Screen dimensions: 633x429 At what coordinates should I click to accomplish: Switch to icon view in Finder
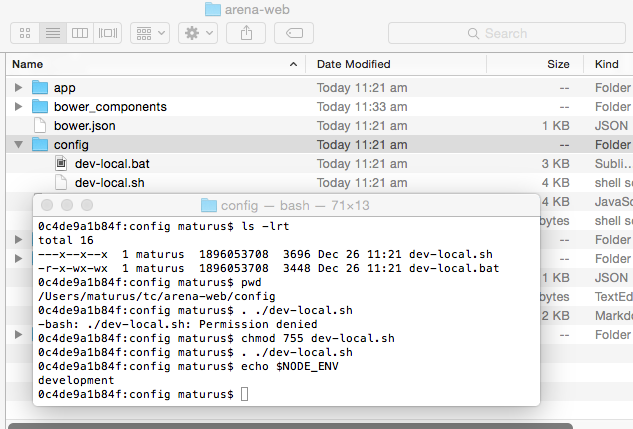(x=25, y=33)
